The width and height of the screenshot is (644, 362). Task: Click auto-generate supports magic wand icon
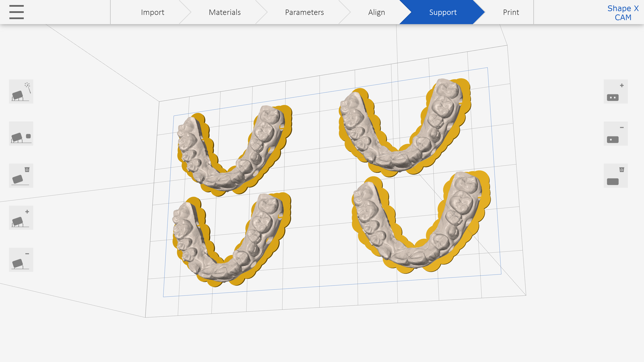21,92
